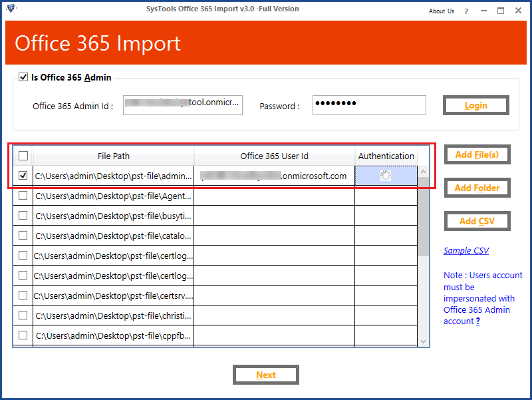Viewport: 532px width, 400px height.
Task: Click inside the Password field
Action: tap(369, 105)
